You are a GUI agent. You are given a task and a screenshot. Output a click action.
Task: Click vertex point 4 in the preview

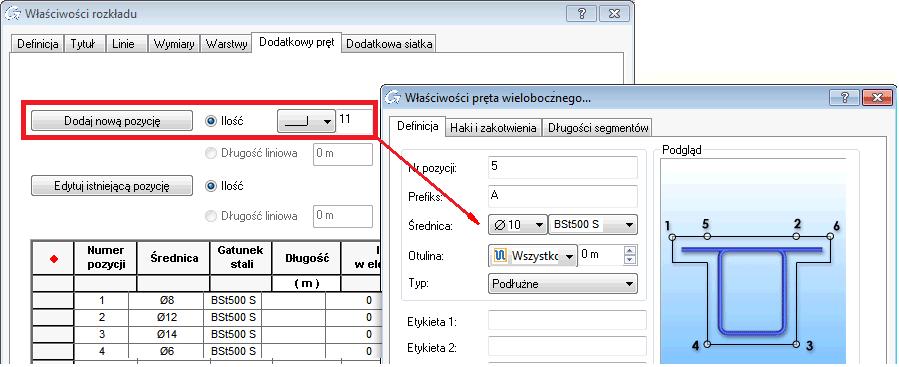[707, 344]
